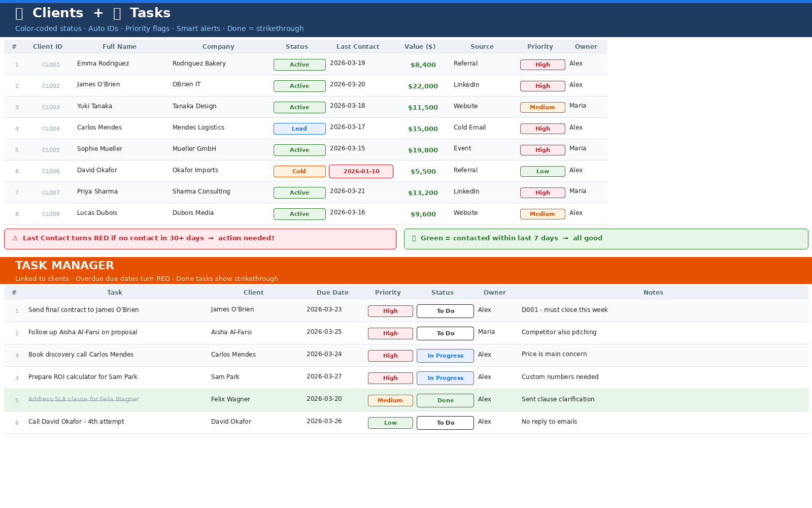The width and height of the screenshot is (812, 508).
Task: Click the Value ($) column header
Action: 420,47
